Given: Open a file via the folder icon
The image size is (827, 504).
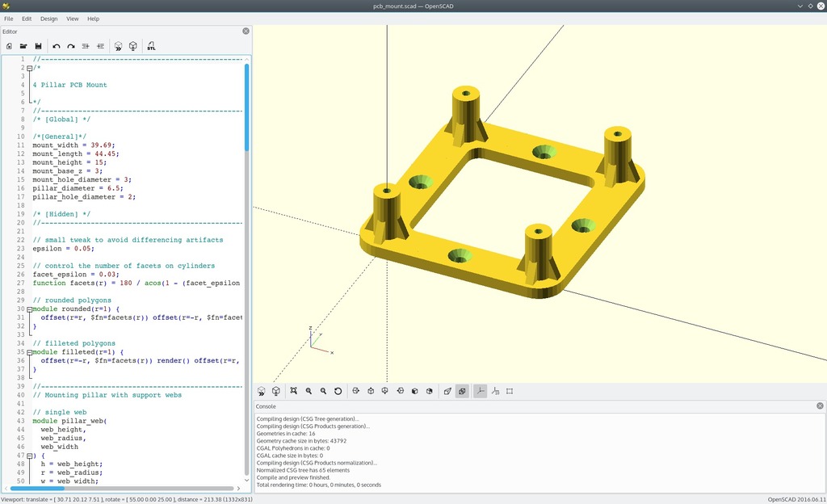Looking at the screenshot, I should click(23, 46).
